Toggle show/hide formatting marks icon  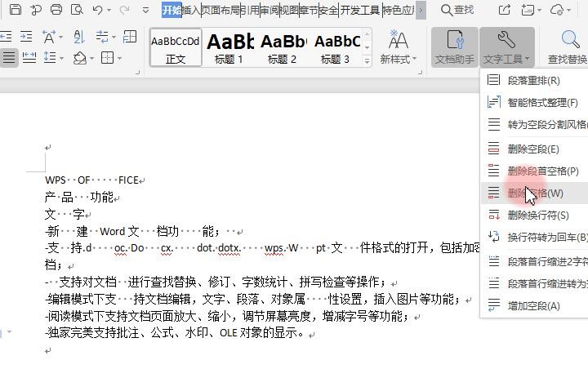(x=102, y=37)
